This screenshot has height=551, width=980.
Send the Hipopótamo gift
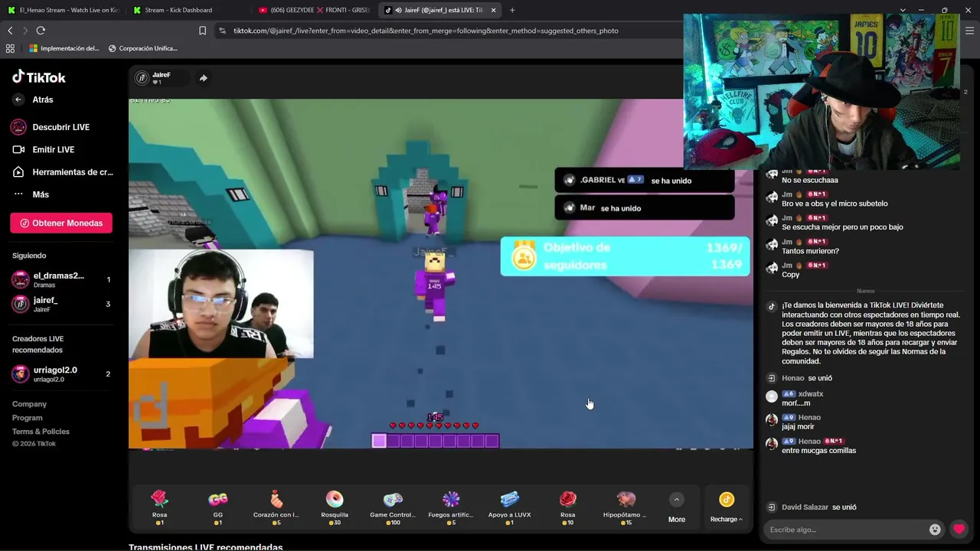pos(626,507)
